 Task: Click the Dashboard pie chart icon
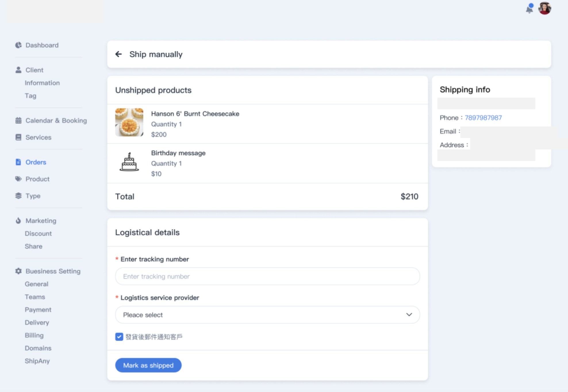click(x=18, y=45)
